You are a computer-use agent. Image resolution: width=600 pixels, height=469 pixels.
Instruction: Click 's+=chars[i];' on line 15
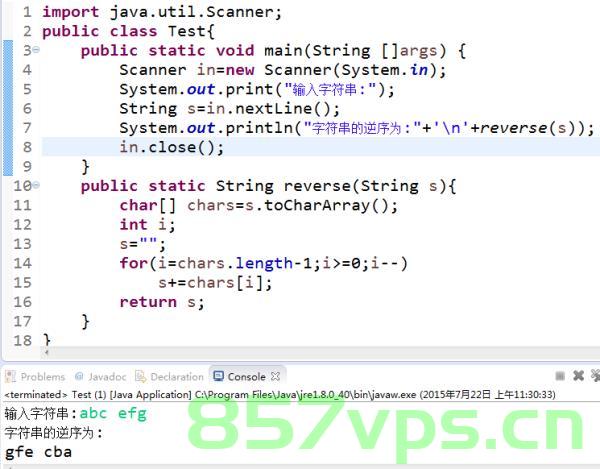click(x=215, y=283)
